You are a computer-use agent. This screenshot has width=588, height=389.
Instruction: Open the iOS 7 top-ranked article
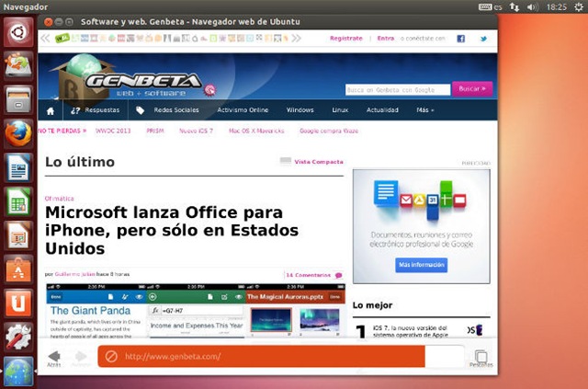click(411, 331)
